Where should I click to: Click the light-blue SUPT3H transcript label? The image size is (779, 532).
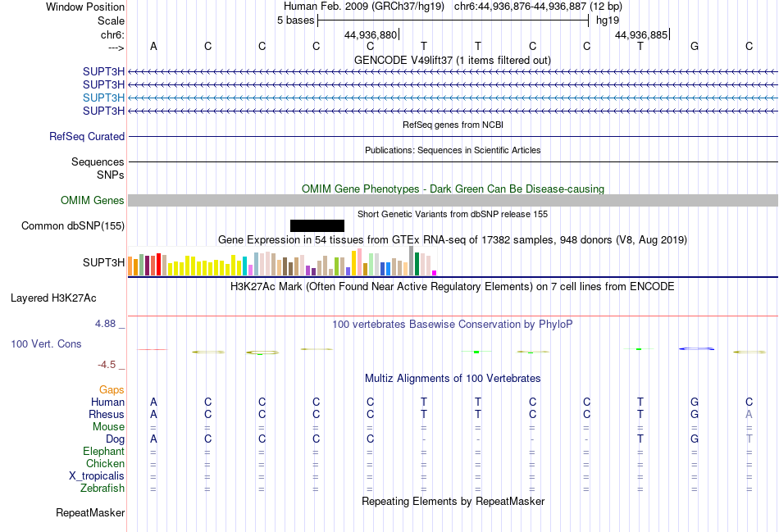(x=103, y=98)
